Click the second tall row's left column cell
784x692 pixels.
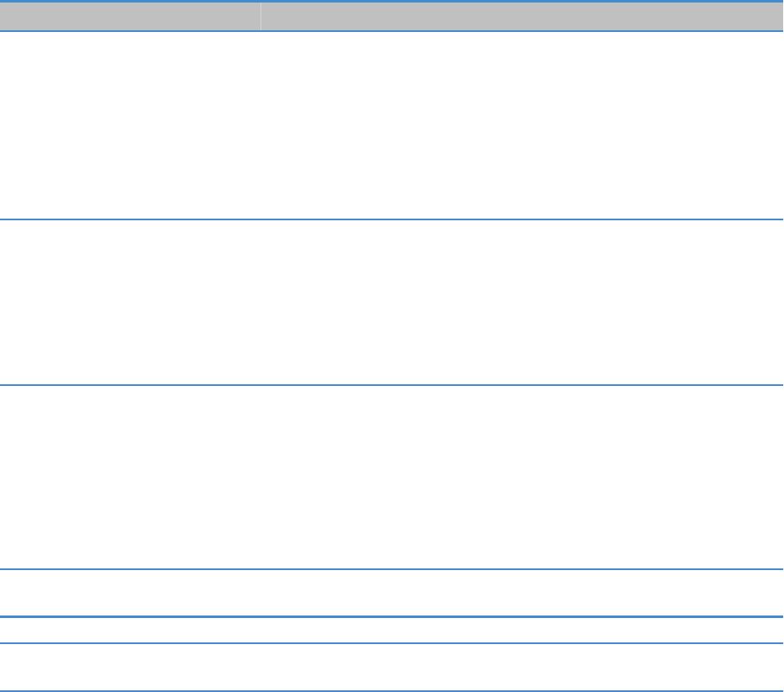[x=130, y=303]
